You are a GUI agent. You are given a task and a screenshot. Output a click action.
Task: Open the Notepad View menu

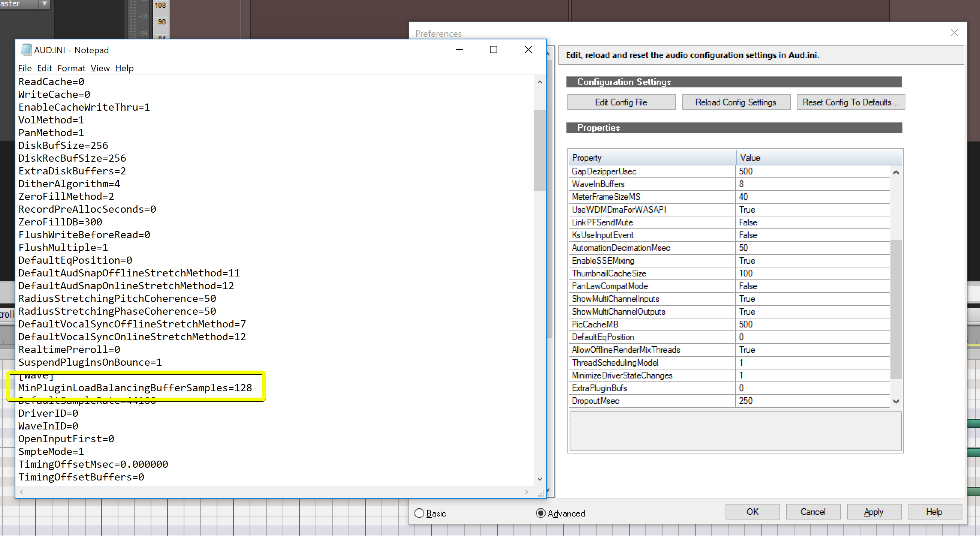[100, 68]
